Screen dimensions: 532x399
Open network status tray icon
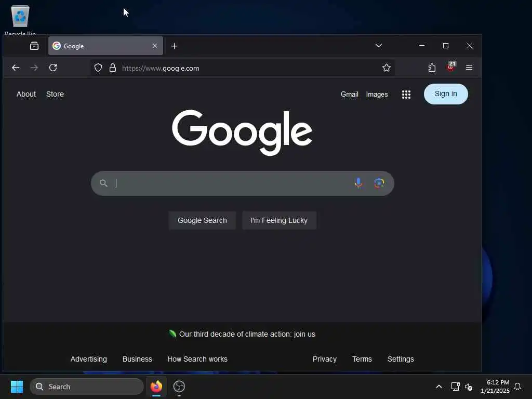point(455,387)
